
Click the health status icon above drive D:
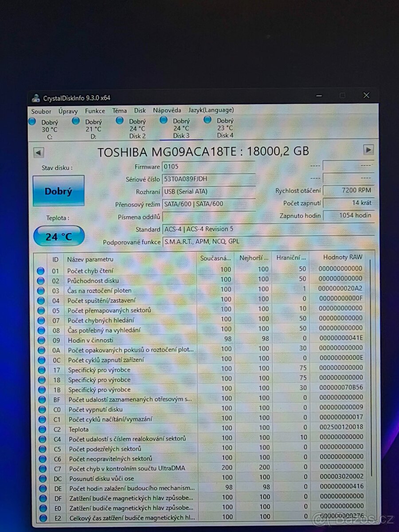[x=75, y=120]
